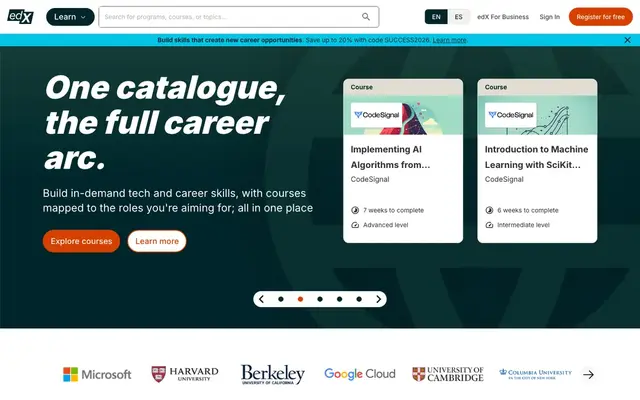The width and height of the screenshot is (640, 400).
Task: Go to previous carousel slide arrow
Action: 262,299
